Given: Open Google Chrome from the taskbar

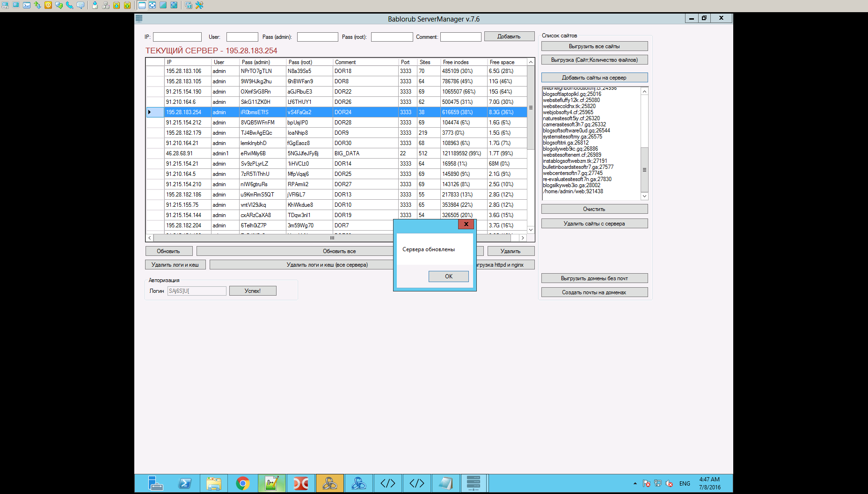Looking at the screenshot, I should (x=243, y=483).
